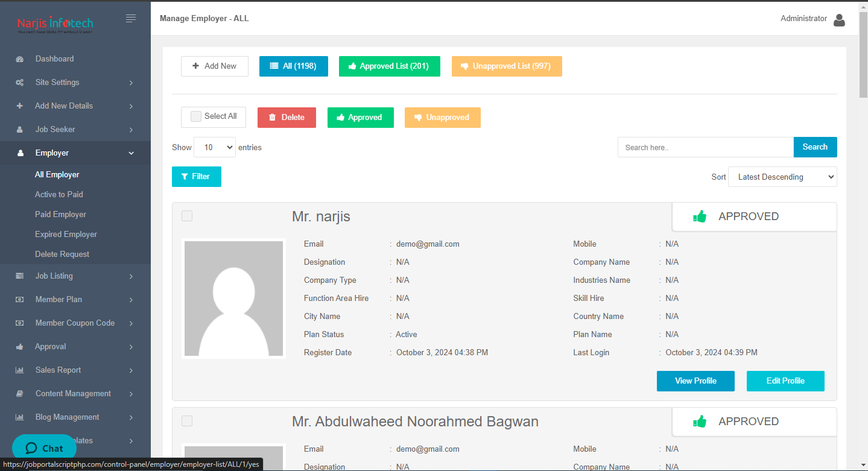This screenshot has width=868, height=471.
Task: Click the Dashboard palette icon in sidebar
Action: pyautogui.click(x=19, y=59)
